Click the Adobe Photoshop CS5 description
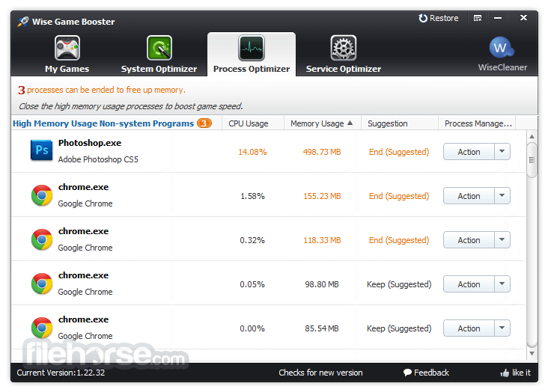This screenshot has width=548, height=392. [98, 159]
